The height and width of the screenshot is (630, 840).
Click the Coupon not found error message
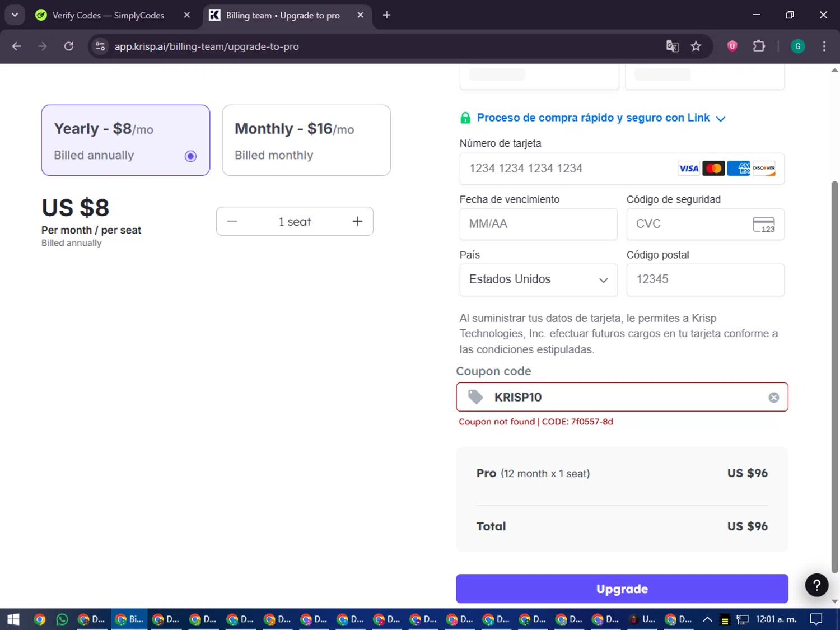pyautogui.click(x=536, y=422)
